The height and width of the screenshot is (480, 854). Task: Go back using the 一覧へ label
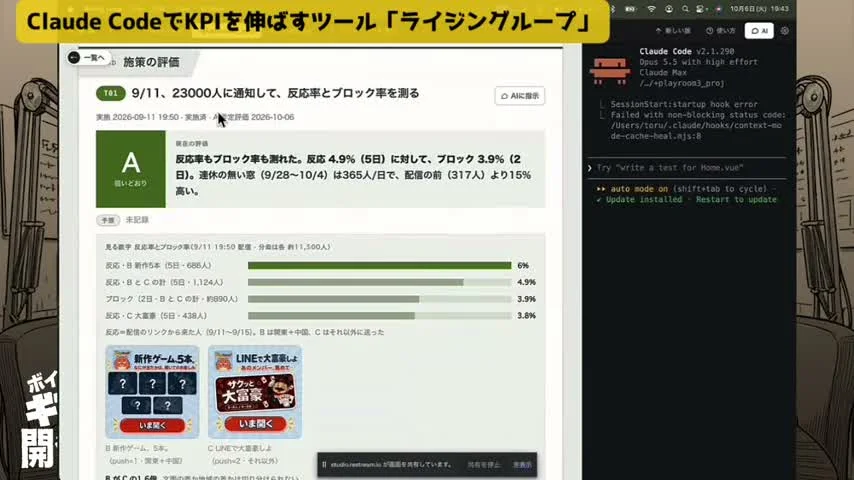click(x=94, y=58)
